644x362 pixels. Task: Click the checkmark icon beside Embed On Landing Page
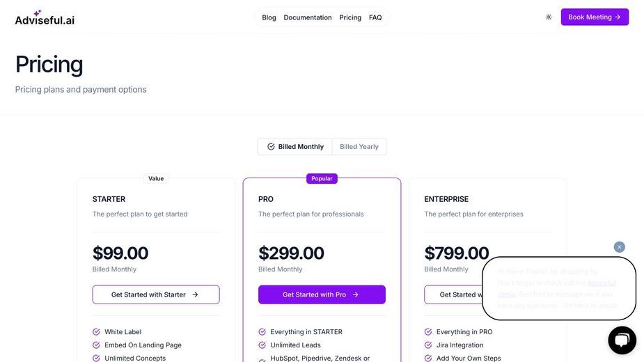pyautogui.click(x=96, y=345)
